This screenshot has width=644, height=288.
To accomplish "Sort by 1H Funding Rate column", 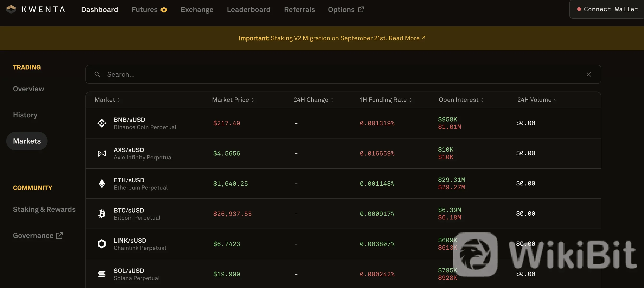I will (x=386, y=100).
